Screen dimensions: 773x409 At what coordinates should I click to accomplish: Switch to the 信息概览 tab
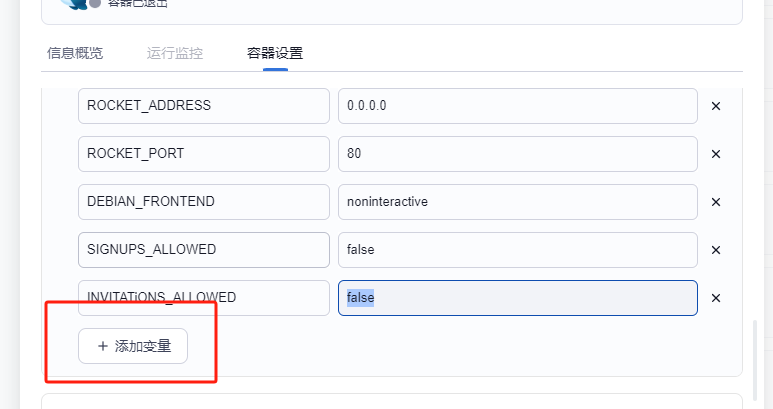75,53
